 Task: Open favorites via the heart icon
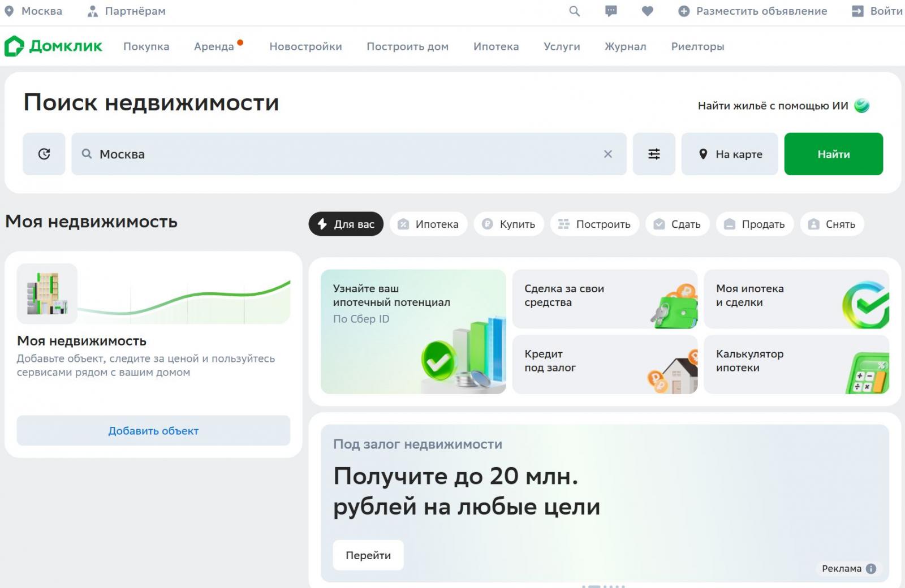(x=648, y=11)
